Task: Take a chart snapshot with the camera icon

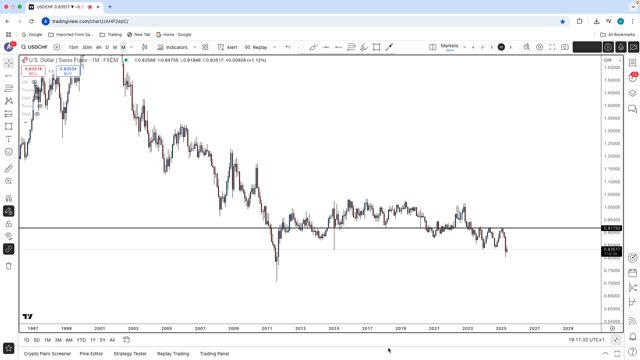Action: click(x=565, y=47)
